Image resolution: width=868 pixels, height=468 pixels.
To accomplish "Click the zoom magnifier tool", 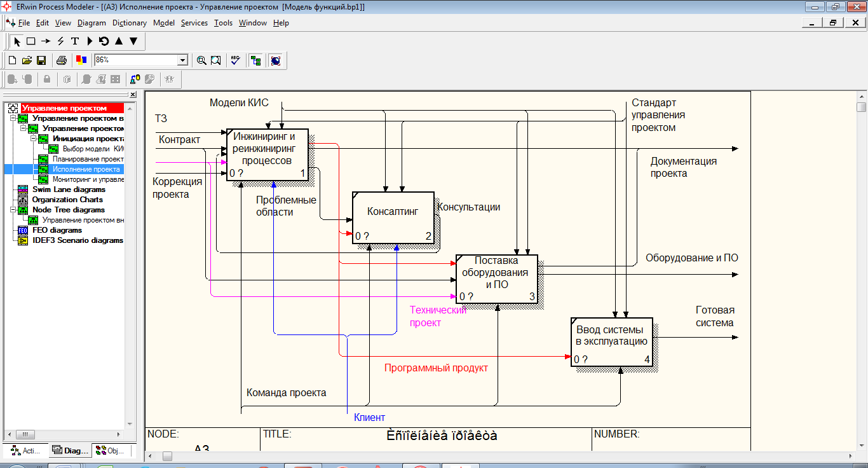I will coord(201,60).
